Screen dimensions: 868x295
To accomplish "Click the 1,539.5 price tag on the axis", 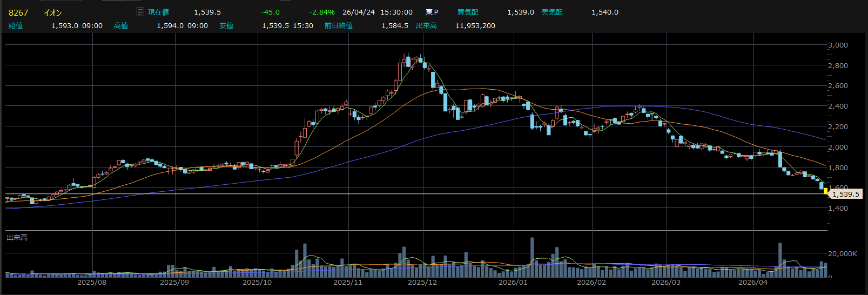I will pos(845,194).
